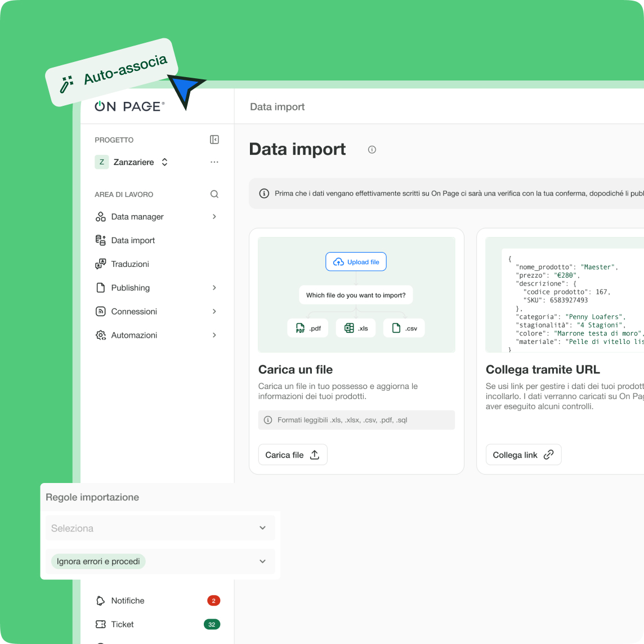Viewport: 644px width, 644px height.
Task: Expand the Data manager submenu chevron
Action: pos(214,217)
